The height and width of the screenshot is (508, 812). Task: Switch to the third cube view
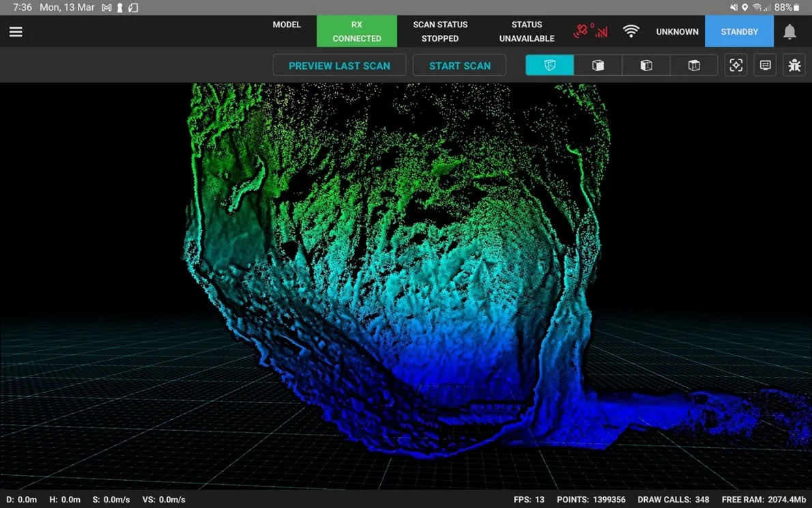coord(646,66)
